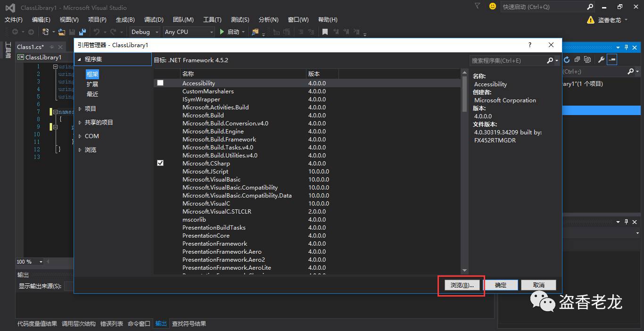Select the 框架 category under 程序集
The width and height of the screenshot is (644, 331).
92,74
